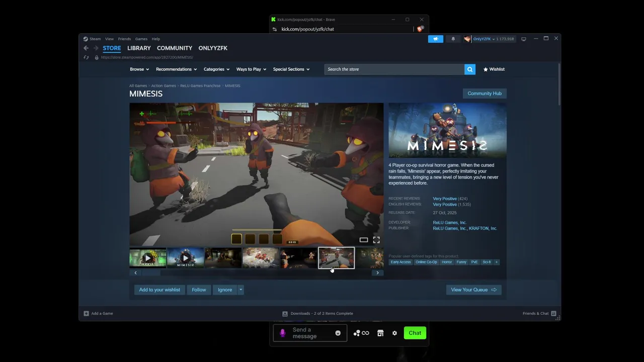Expand the Categories dropdown
The height and width of the screenshot is (362, 644).
[216, 69]
